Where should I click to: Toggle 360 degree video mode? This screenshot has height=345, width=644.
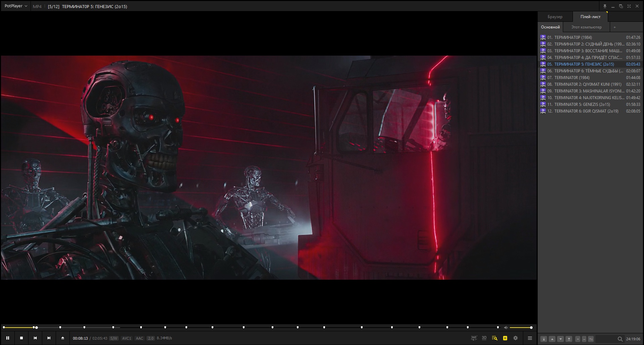pos(474,338)
